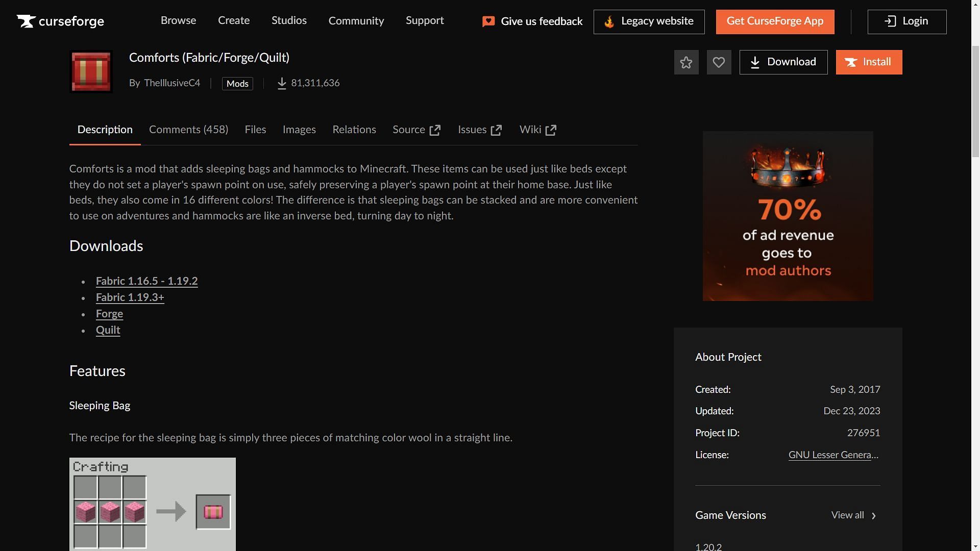Viewport: 980px width, 551px height.
Task: Open Wiki external link tab
Action: pyautogui.click(x=537, y=130)
